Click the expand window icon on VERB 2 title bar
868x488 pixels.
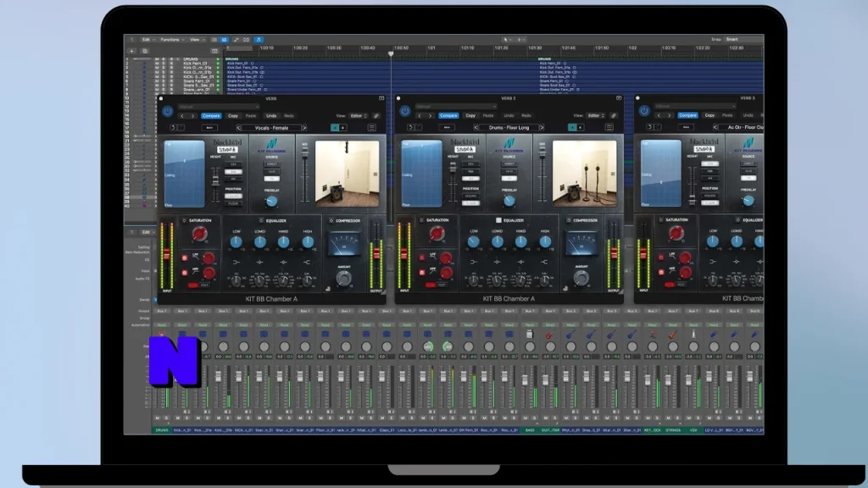coord(619,98)
